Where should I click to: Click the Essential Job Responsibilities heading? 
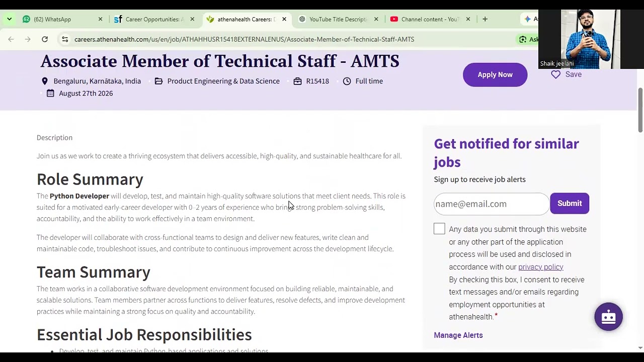(144, 335)
